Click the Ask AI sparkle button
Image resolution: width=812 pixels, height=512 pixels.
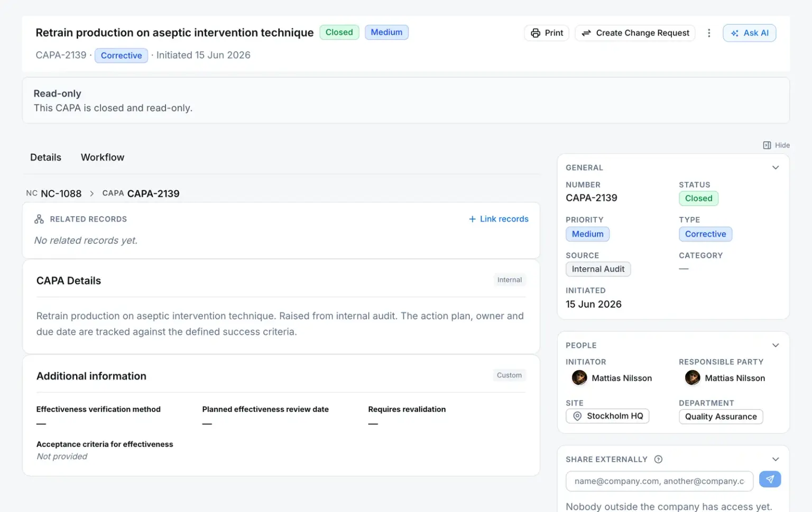[x=749, y=33]
